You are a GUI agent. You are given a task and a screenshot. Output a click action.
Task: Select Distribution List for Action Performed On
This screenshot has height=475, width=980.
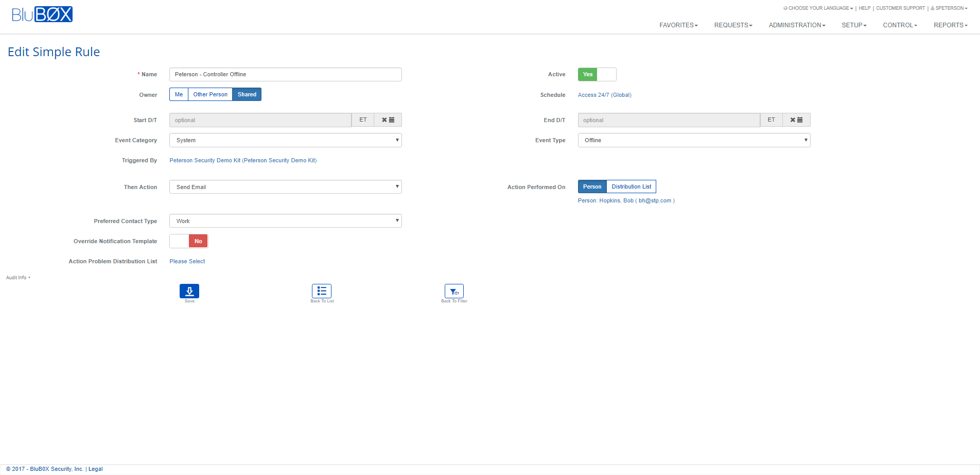[631, 187]
